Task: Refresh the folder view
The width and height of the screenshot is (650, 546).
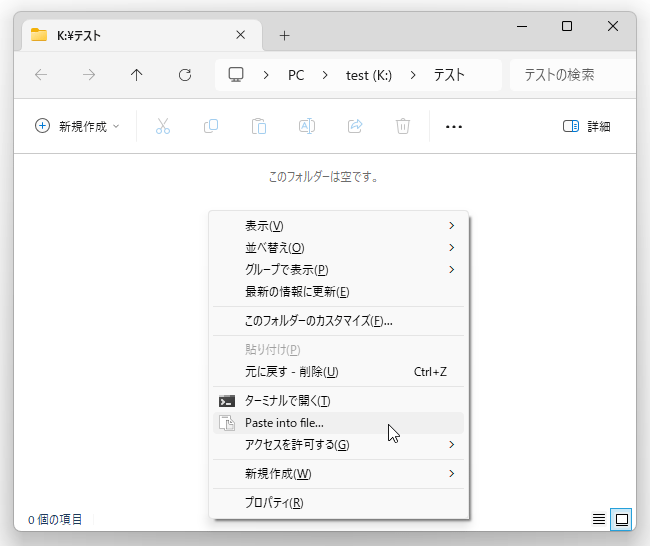Action: point(185,75)
